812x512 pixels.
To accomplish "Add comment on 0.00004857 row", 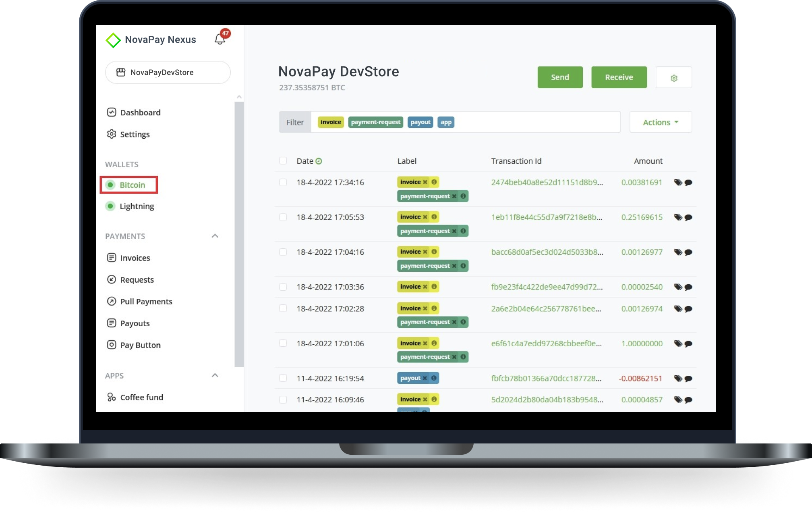I will (689, 400).
